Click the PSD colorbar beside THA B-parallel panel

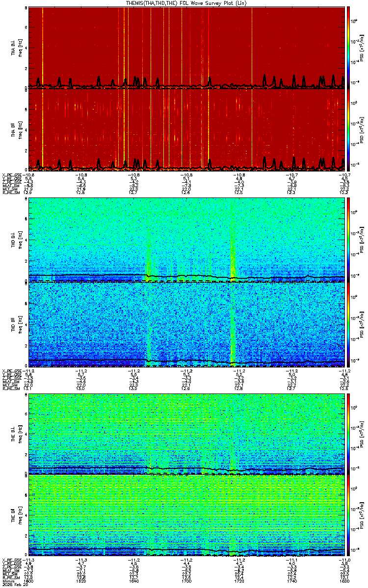(348, 129)
